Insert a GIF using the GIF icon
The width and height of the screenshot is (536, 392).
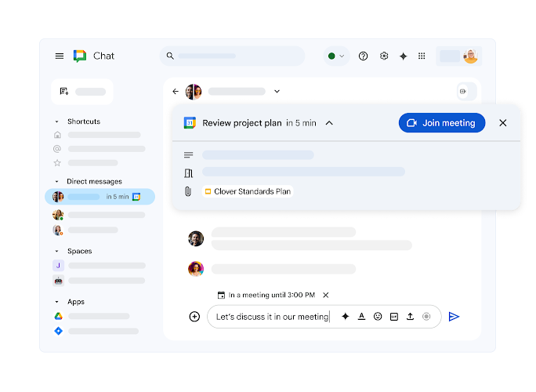[394, 317]
